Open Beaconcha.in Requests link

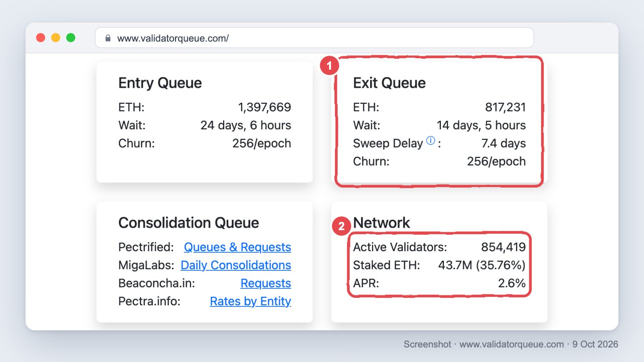click(266, 283)
